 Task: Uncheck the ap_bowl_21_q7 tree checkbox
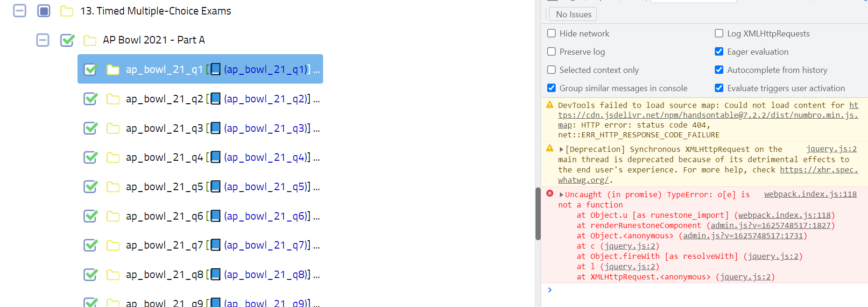click(x=91, y=245)
